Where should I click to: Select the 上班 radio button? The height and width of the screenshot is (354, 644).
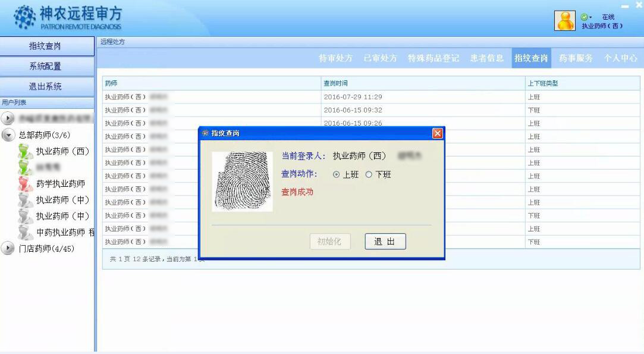337,175
